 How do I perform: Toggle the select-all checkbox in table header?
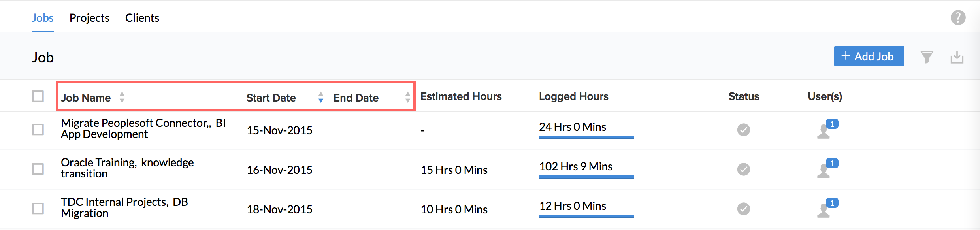tap(38, 96)
